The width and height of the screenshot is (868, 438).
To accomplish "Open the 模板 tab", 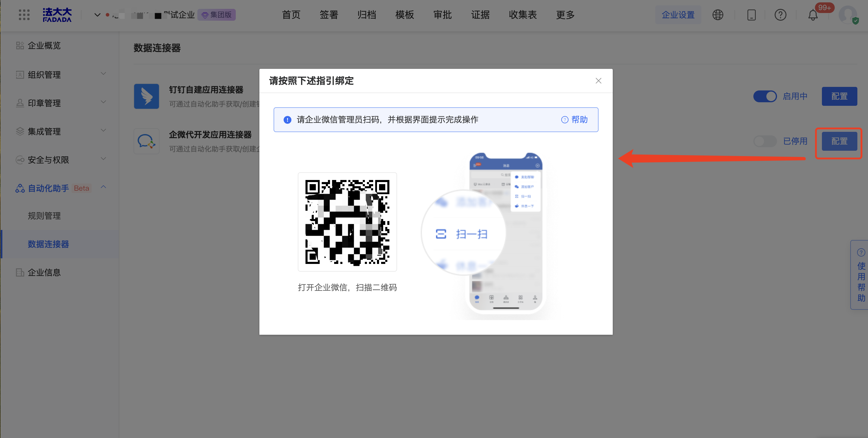I will pyautogui.click(x=405, y=15).
